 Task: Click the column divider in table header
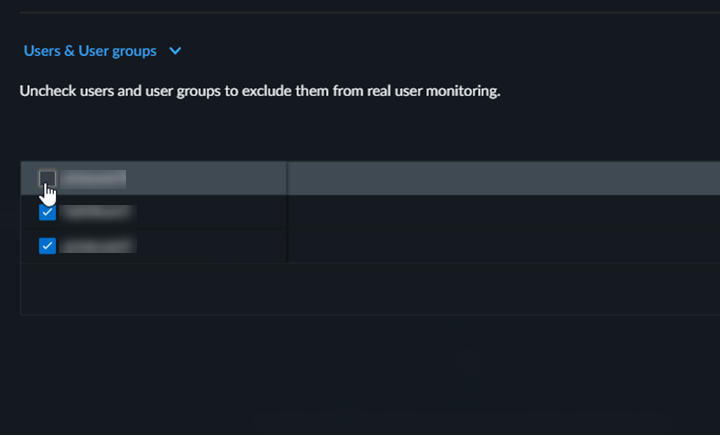point(287,178)
